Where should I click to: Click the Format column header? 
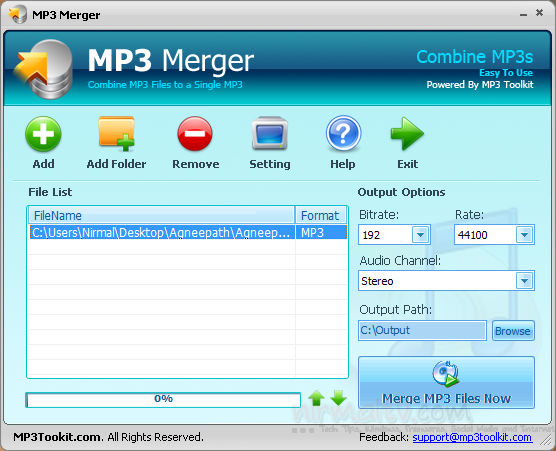[321, 215]
